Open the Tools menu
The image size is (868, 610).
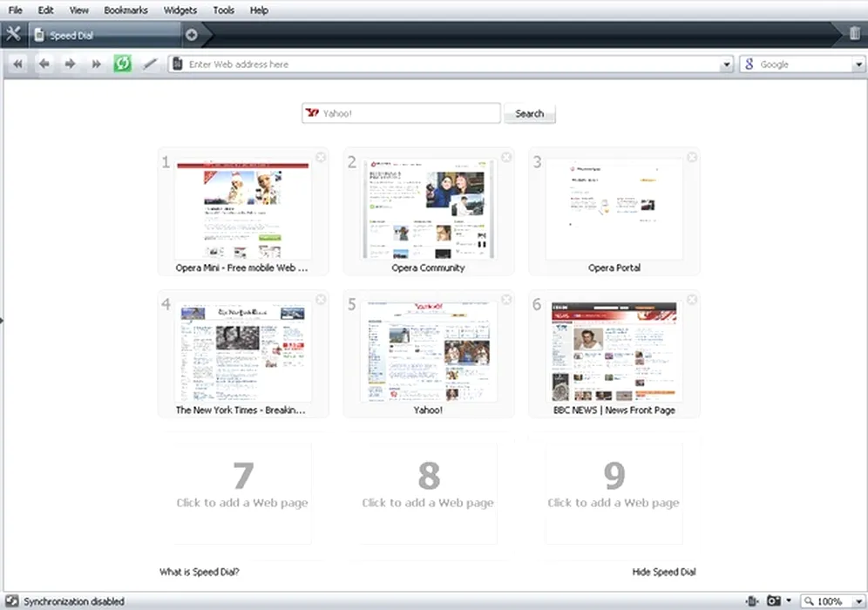(x=224, y=10)
